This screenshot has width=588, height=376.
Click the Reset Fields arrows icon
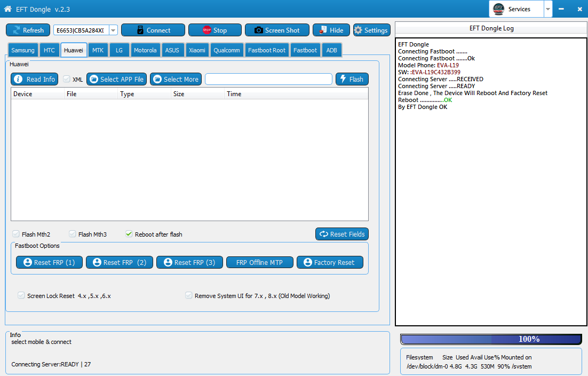click(x=324, y=234)
